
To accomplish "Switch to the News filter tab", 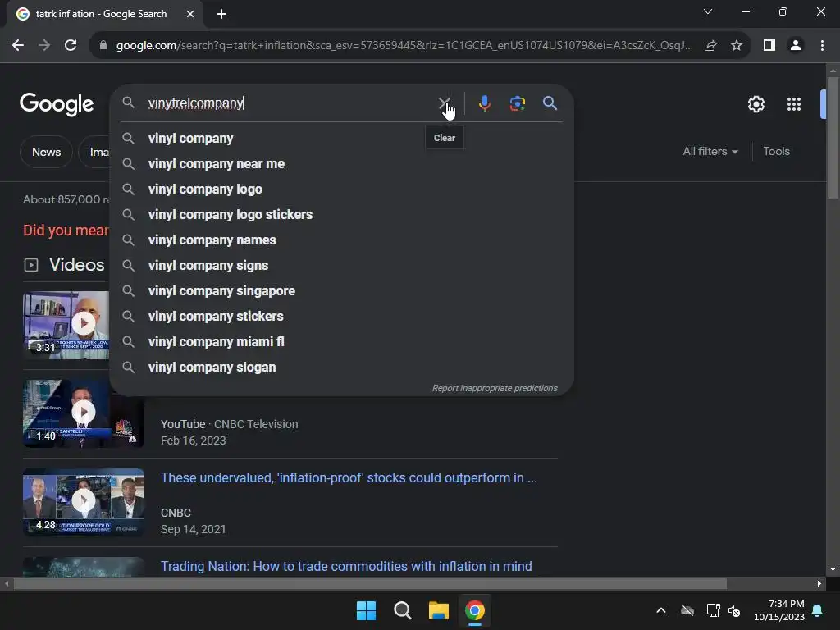I will tap(46, 152).
